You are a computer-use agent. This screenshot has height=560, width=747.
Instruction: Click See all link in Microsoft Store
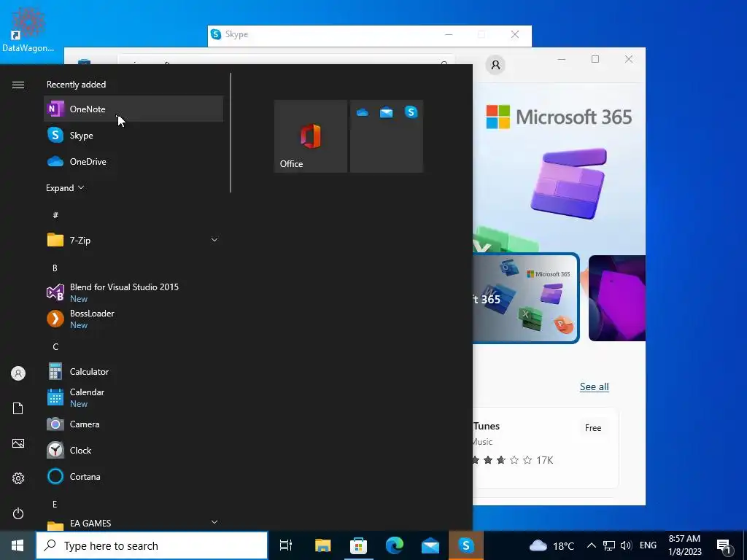point(594,386)
